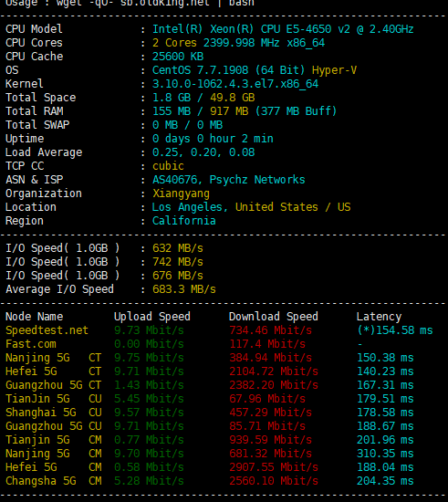Click the Nanjing 5G CM latency value
The image size is (448, 502).
tap(385, 454)
